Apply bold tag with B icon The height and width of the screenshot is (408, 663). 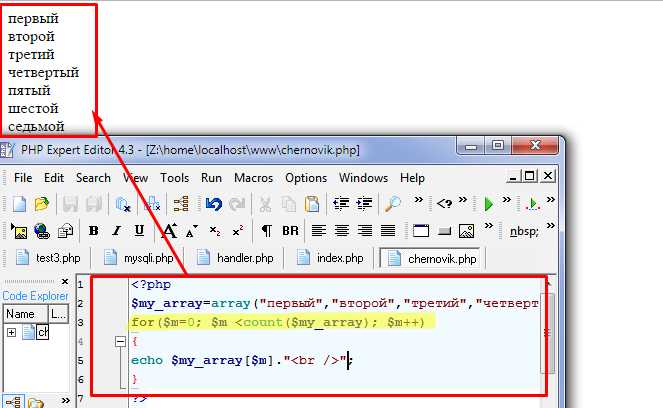tap(94, 231)
